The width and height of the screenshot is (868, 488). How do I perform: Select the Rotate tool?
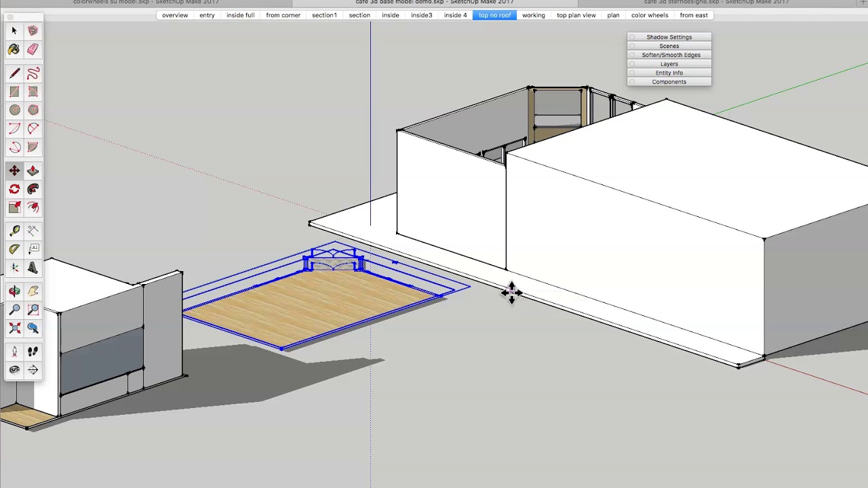[x=14, y=189]
